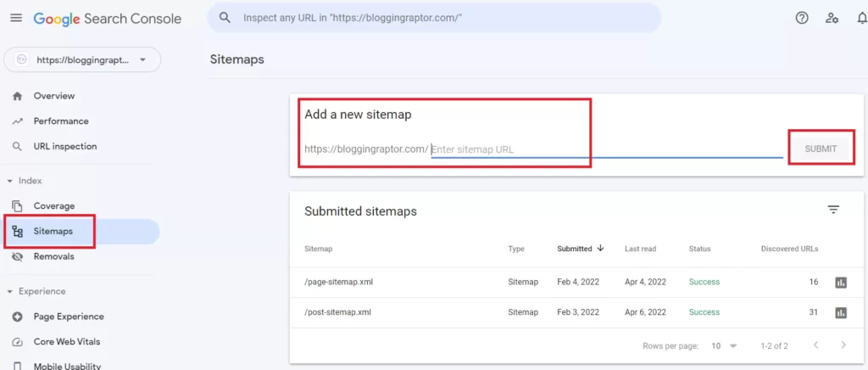Open Core Web Vitals in the sidebar
868x370 pixels.
[x=67, y=342]
